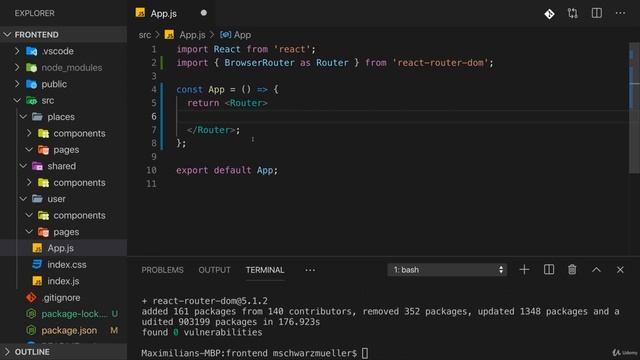This screenshot has width=640, height=360.
Task: Expand the components folder under places
Action: pyautogui.click(x=29, y=133)
